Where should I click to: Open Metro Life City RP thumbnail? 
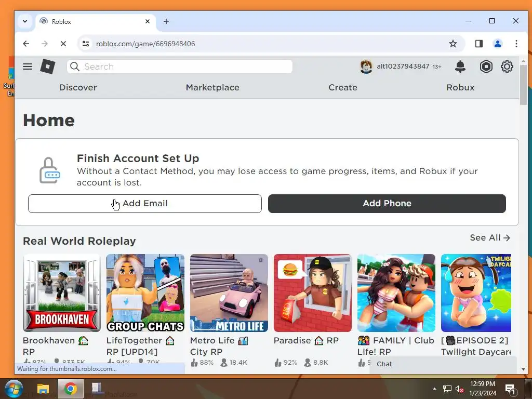point(229,293)
